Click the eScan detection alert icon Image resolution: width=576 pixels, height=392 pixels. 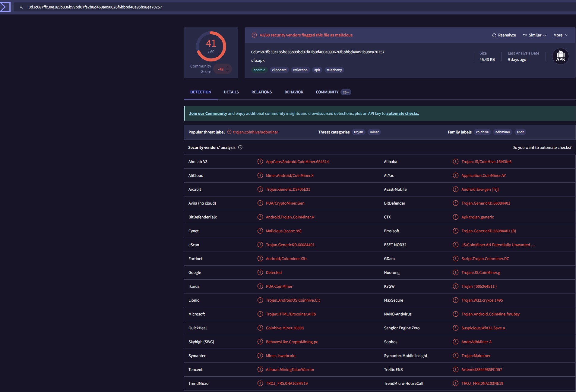260,245
